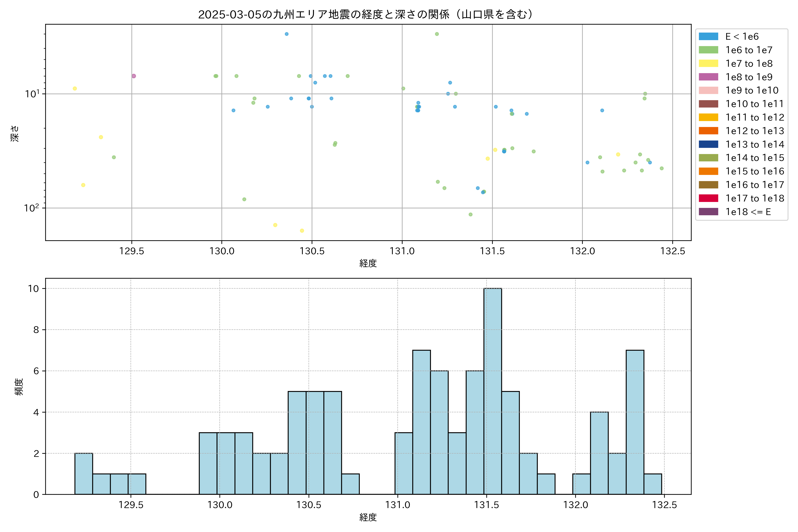Click the lowest yellow scatter point near 130.45

click(x=302, y=231)
